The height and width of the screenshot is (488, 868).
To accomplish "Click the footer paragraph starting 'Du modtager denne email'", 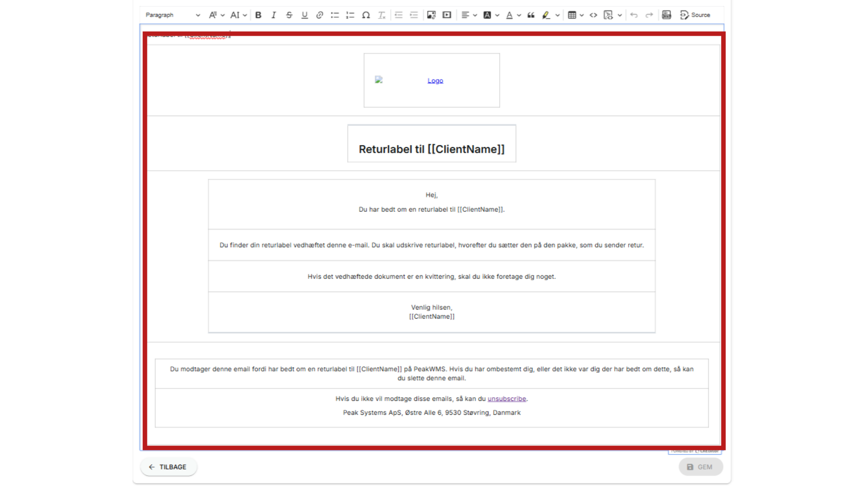I will pyautogui.click(x=432, y=374).
